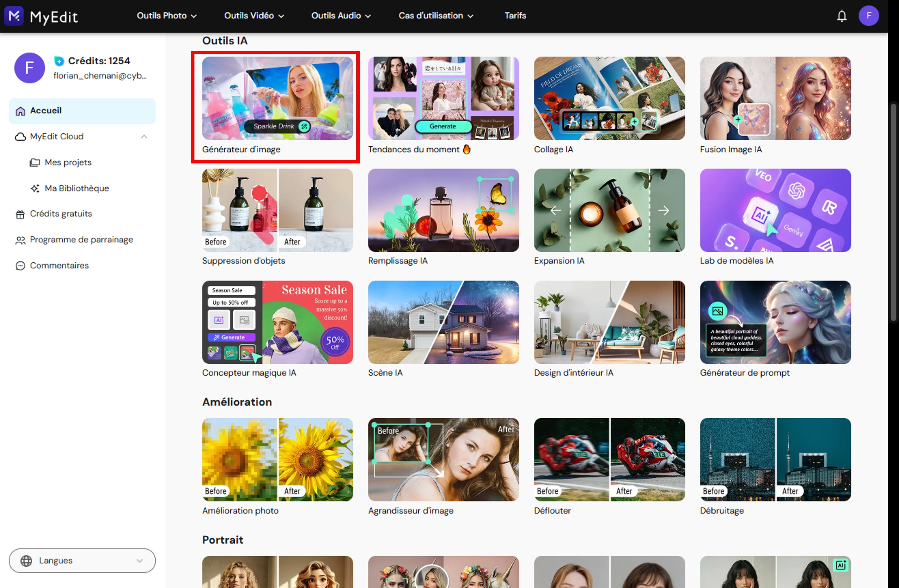The image size is (899, 588).
Task: Open the Tendances du moment thumbnail
Action: tap(444, 99)
